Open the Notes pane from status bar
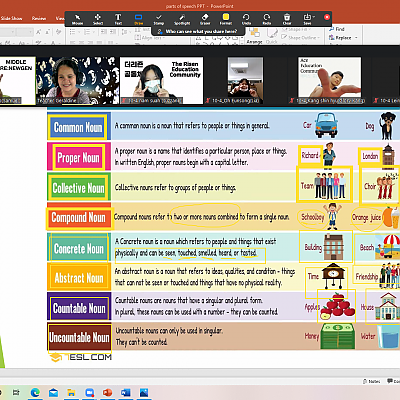Screen dimensions: 400x400 tap(372, 381)
